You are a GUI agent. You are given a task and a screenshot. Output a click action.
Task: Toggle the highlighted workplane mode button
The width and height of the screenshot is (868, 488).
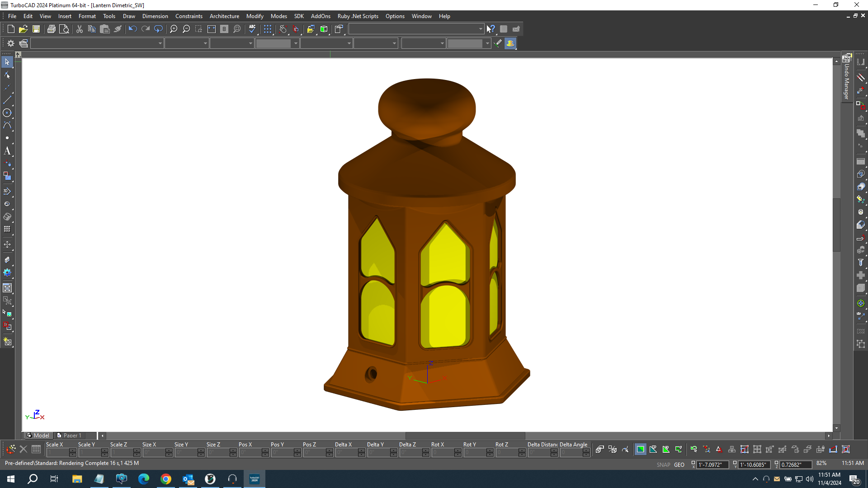point(641,449)
